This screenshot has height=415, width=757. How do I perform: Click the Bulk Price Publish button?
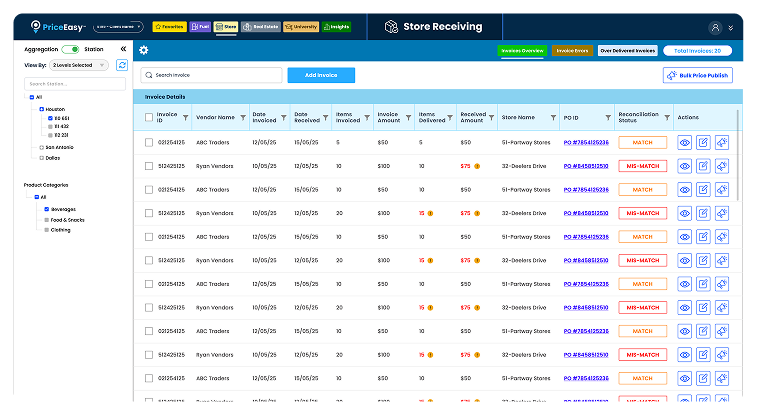697,75
